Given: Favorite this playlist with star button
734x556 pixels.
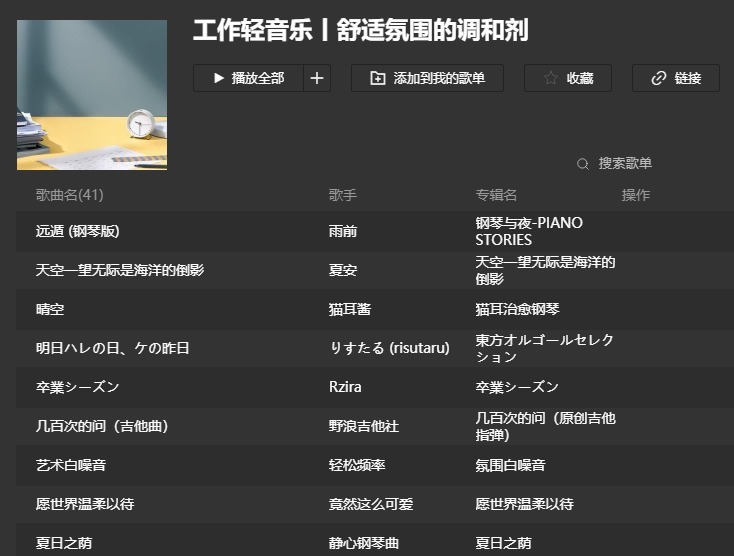Looking at the screenshot, I should tap(567, 78).
